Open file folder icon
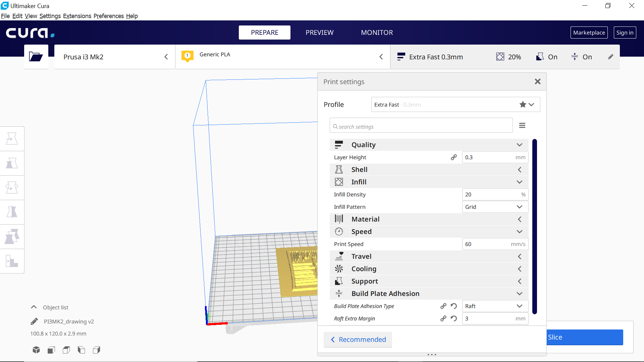This screenshot has width=644, height=362. (36, 57)
